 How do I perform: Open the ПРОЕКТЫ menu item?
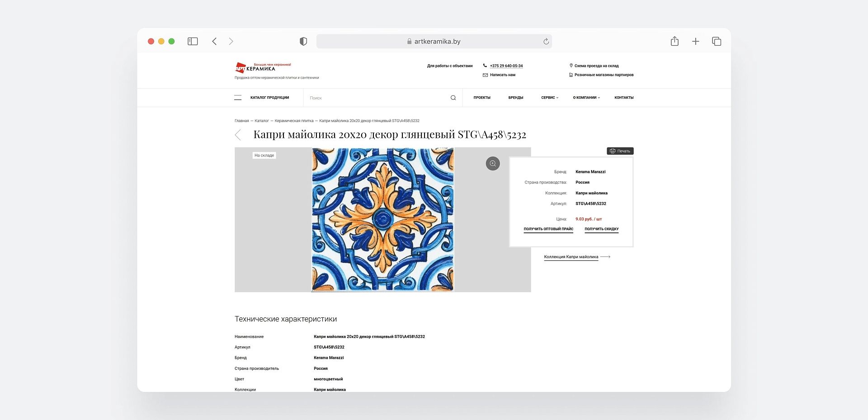[482, 98]
